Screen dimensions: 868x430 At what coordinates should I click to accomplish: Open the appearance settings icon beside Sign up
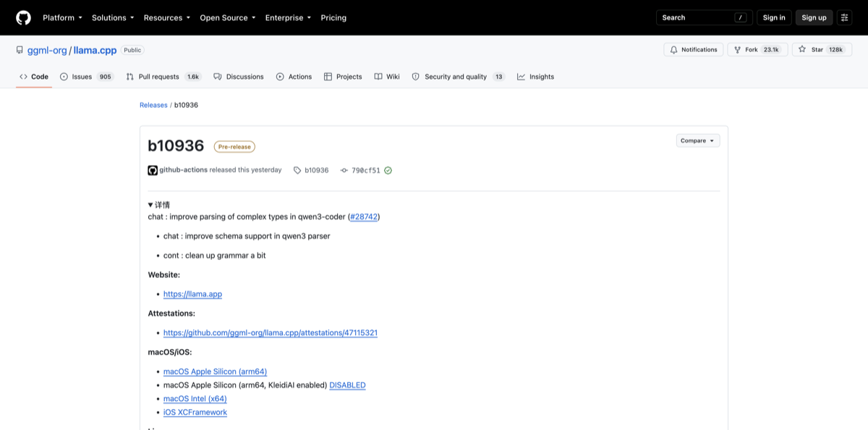pyautogui.click(x=845, y=17)
